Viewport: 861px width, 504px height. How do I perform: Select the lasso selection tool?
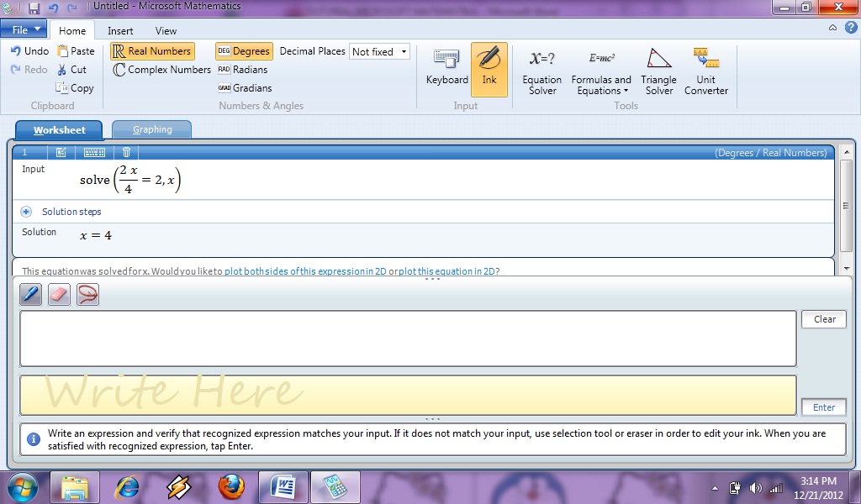point(87,295)
